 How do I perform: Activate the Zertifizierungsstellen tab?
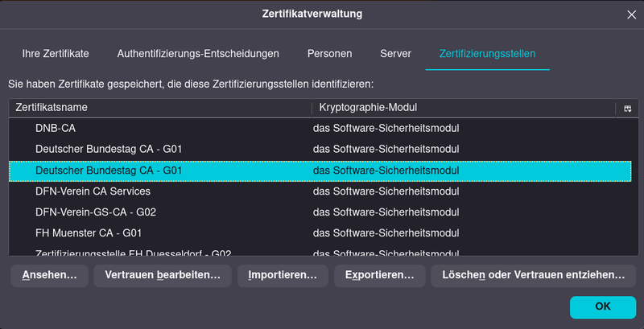488,54
